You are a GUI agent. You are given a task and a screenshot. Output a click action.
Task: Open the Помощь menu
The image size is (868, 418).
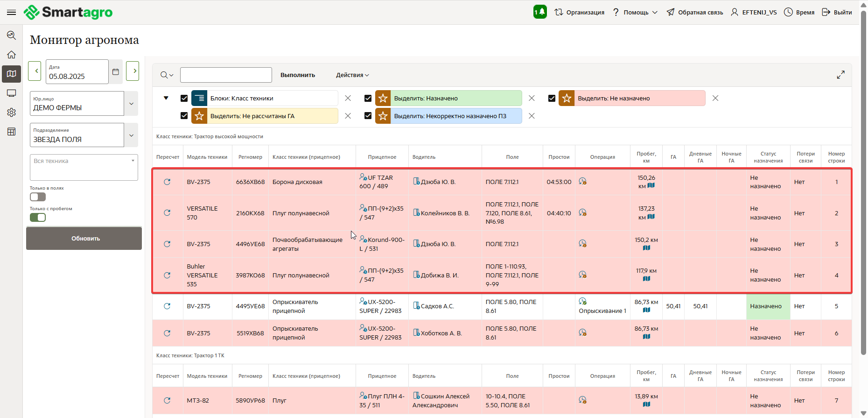[636, 12]
